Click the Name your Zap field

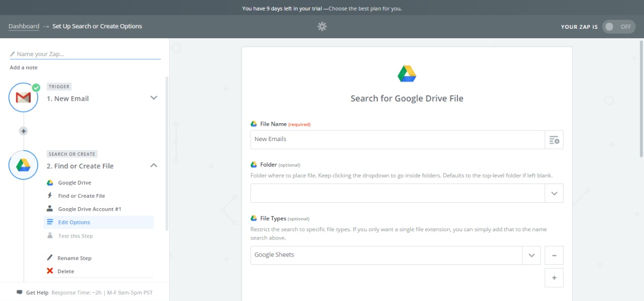click(x=85, y=54)
